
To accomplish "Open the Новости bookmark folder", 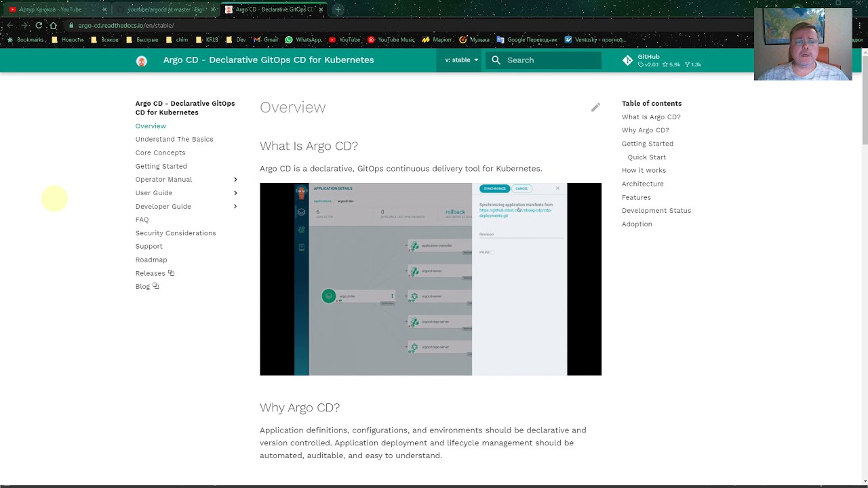I will (67, 40).
